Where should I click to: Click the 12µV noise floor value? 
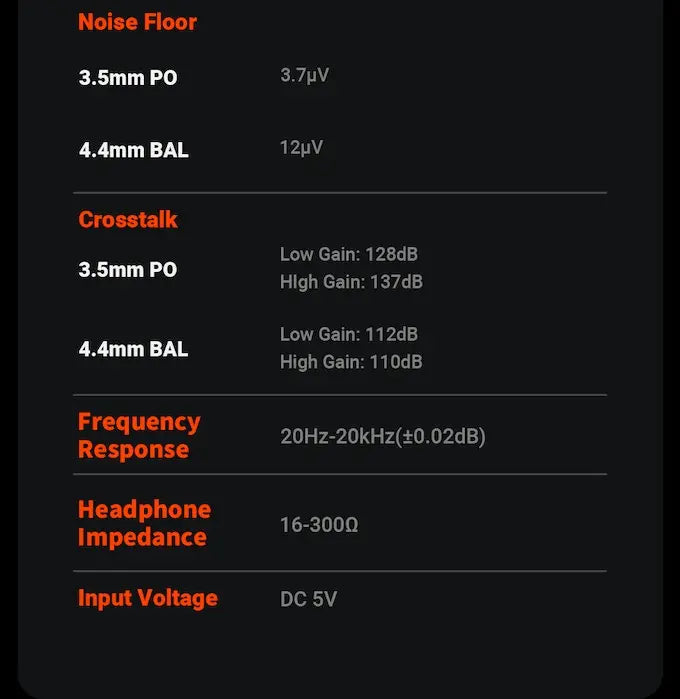click(x=301, y=148)
